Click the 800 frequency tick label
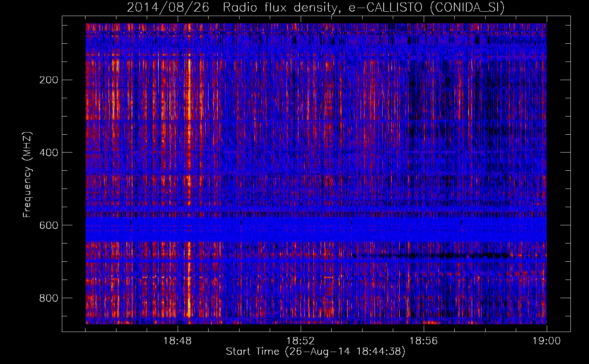Screen dimensions: 589x364 49,298
